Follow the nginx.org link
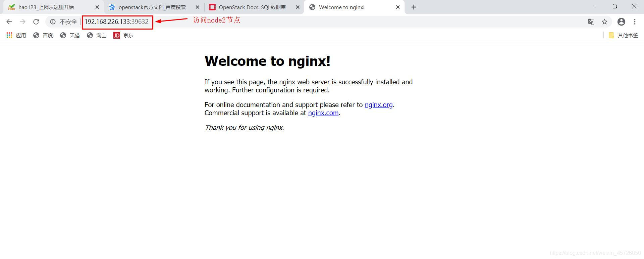The height and width of the screenshot is (259, 644). coord(379,105)
